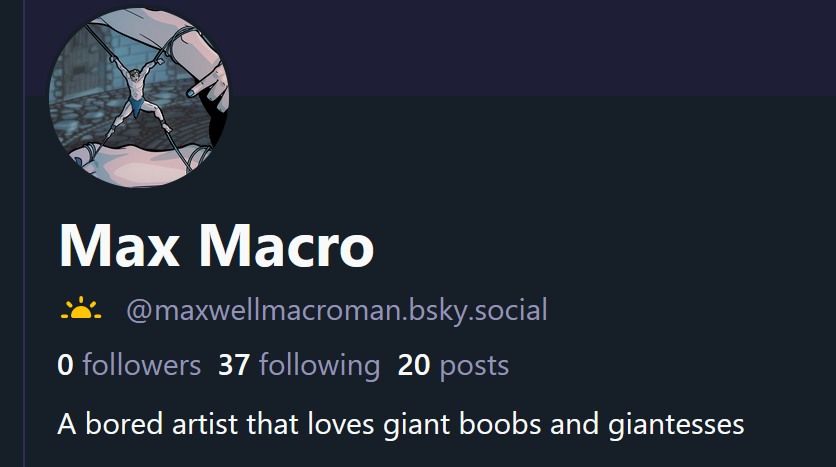
Task: Open the 37 following list
Action: 299,366
